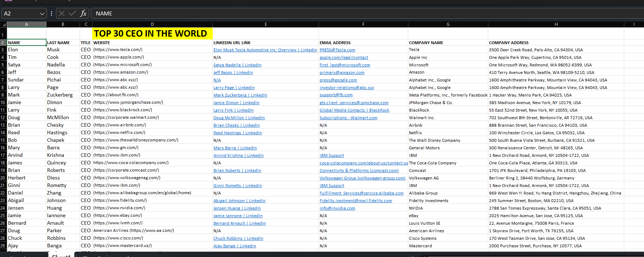Click Global Media Contacts BlackRock link
644x257 pixels.
pos(354,110)
